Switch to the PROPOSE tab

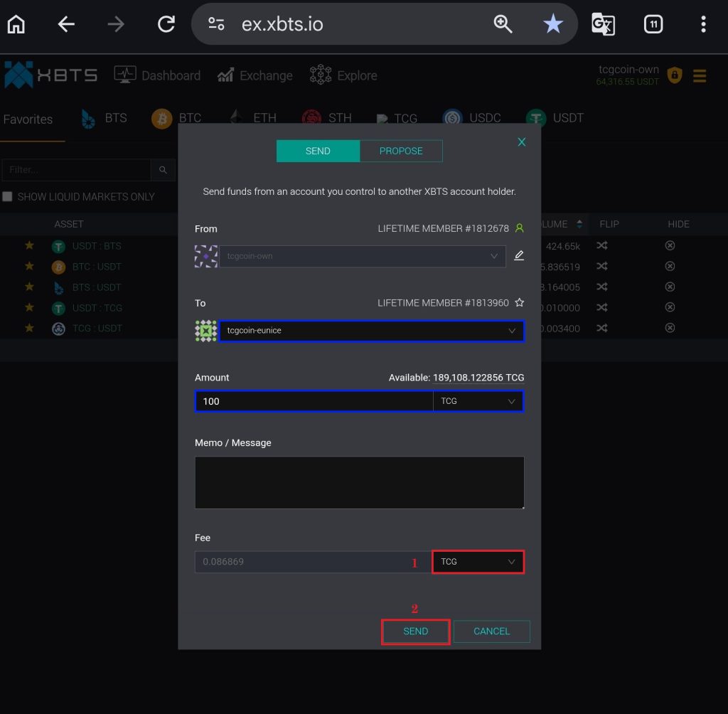click(x=401, y=151)
